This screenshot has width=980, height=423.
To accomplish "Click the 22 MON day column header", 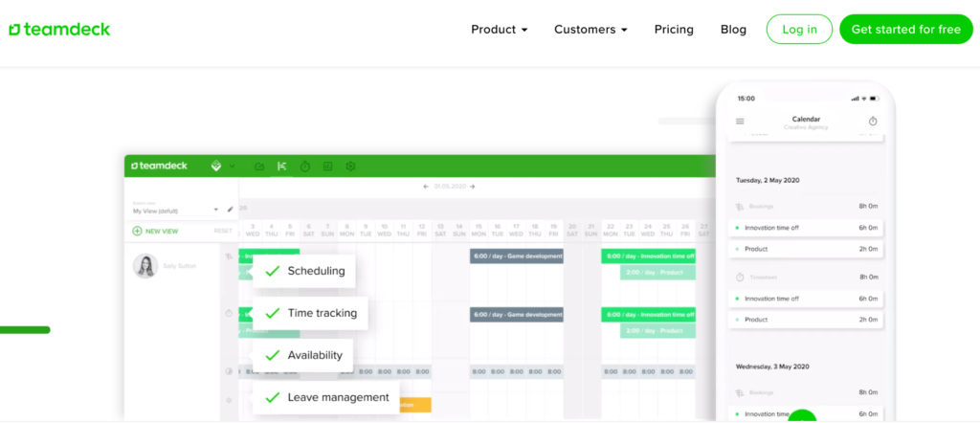I will click(610, 230).
